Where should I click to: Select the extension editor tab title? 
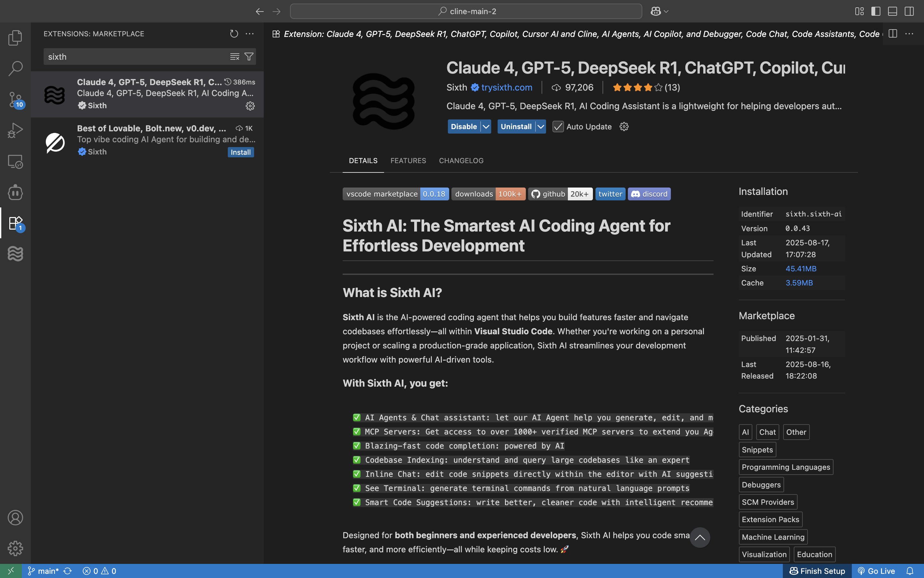tap(577, 34)
